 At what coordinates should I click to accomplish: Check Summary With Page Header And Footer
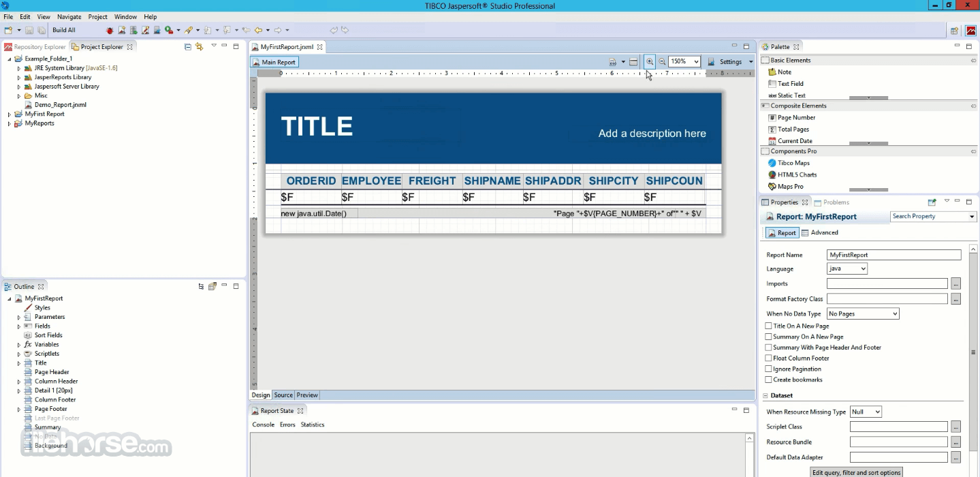(768, 348)
